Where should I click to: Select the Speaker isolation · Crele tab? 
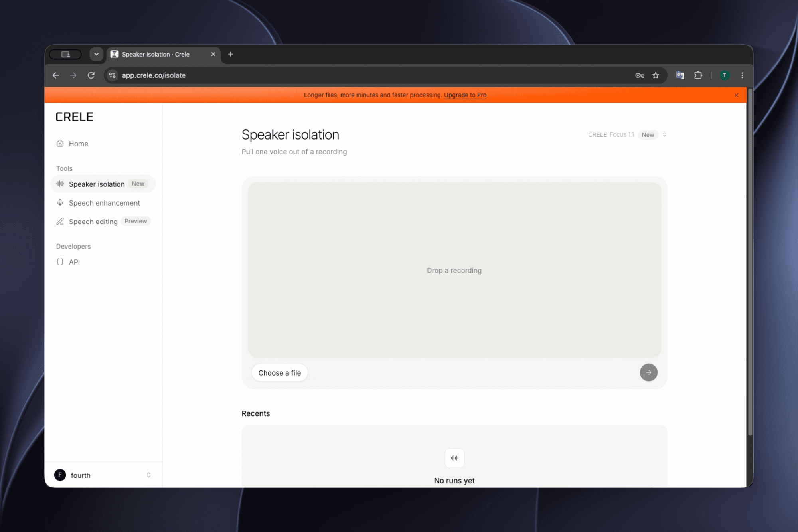pos(164,54)
